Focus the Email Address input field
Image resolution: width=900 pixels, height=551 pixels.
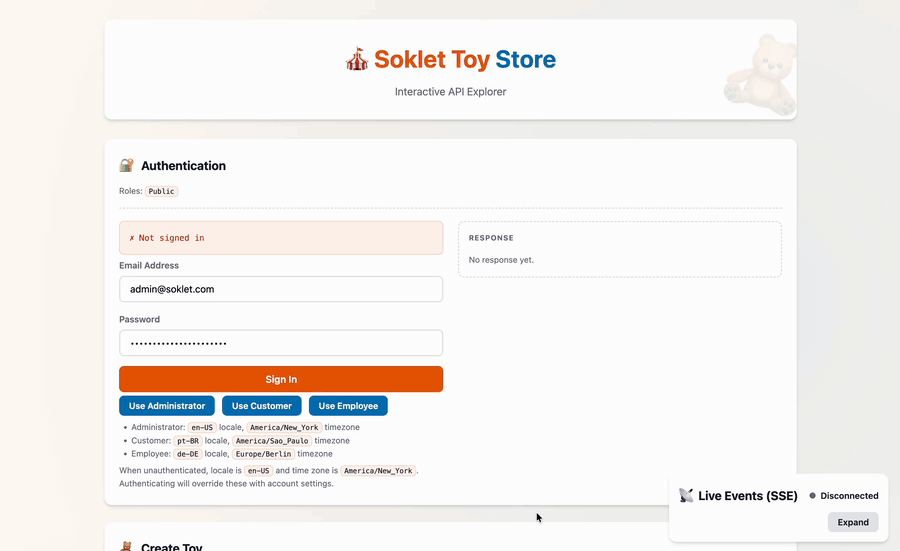[x=281, y=289]
